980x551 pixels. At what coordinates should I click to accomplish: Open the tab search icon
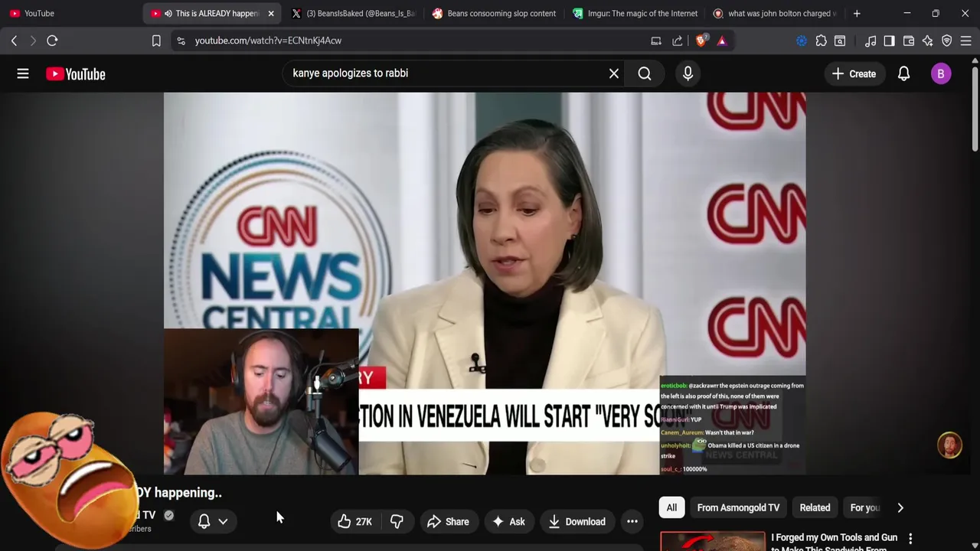[x=840, y=41]
